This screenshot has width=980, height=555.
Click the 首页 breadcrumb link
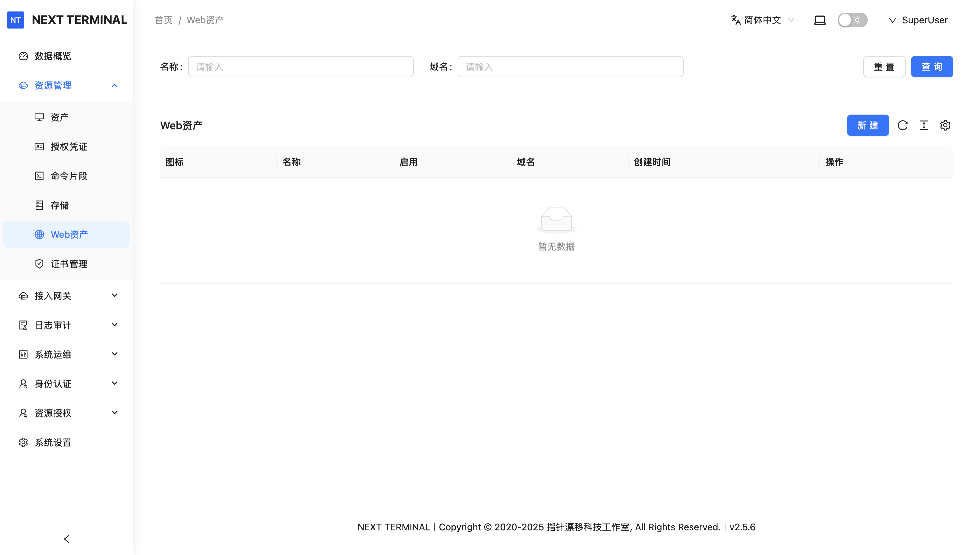click(x=164, y=20)
